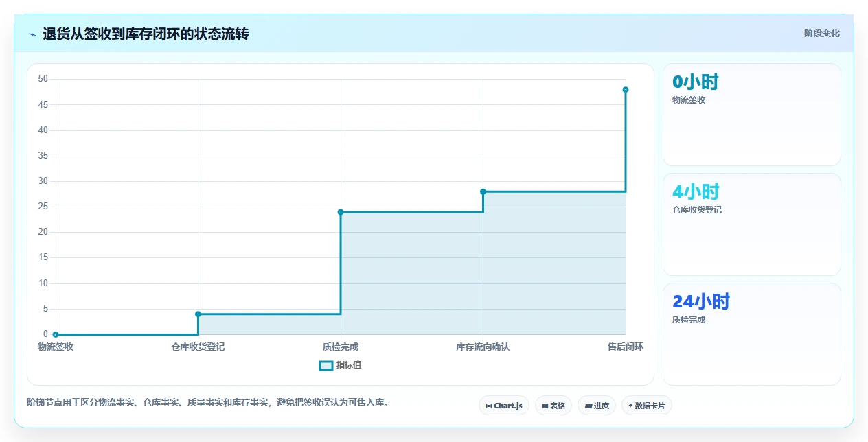Click the 表格 tag chip
This screenshot has width=868, height=442.
point(553,406)
